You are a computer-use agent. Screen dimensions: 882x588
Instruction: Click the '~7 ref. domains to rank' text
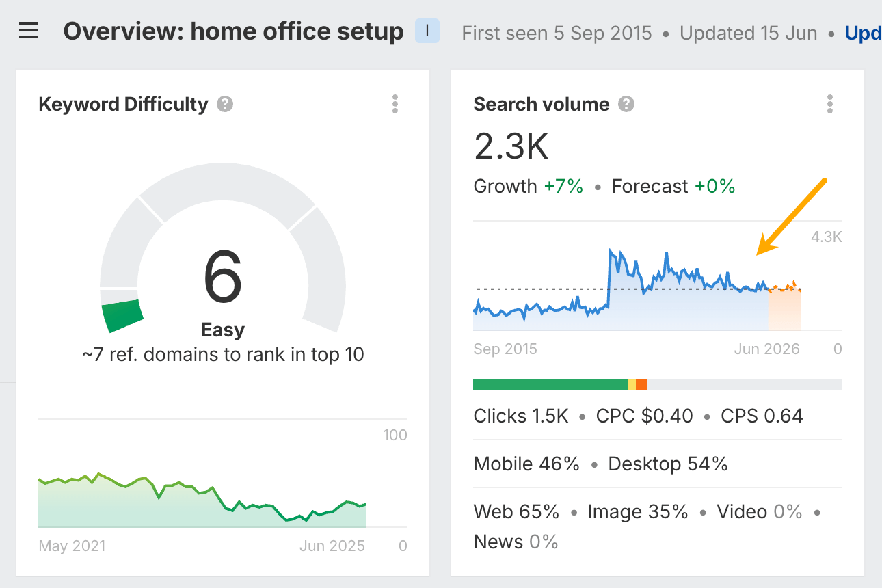223,354
